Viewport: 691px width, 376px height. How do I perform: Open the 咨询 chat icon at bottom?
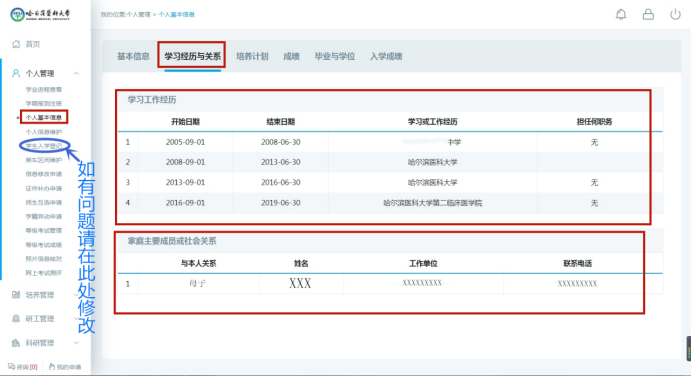(x=11, y=366)
